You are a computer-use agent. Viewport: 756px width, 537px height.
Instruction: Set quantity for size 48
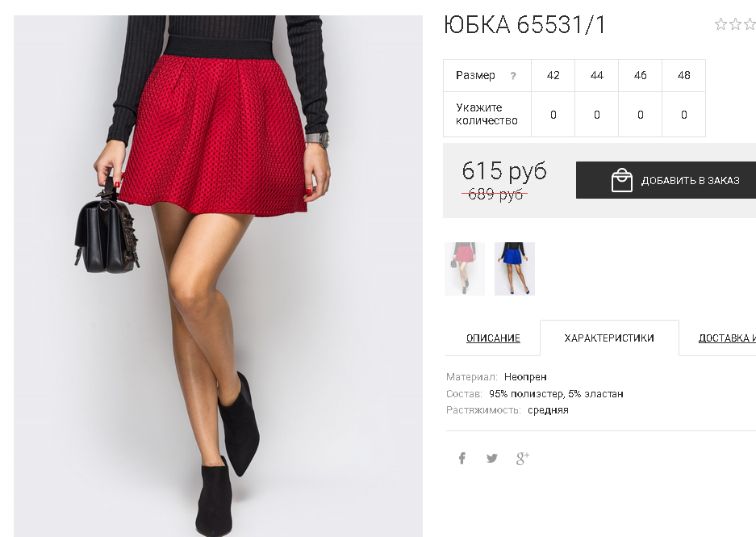(683, 115)
